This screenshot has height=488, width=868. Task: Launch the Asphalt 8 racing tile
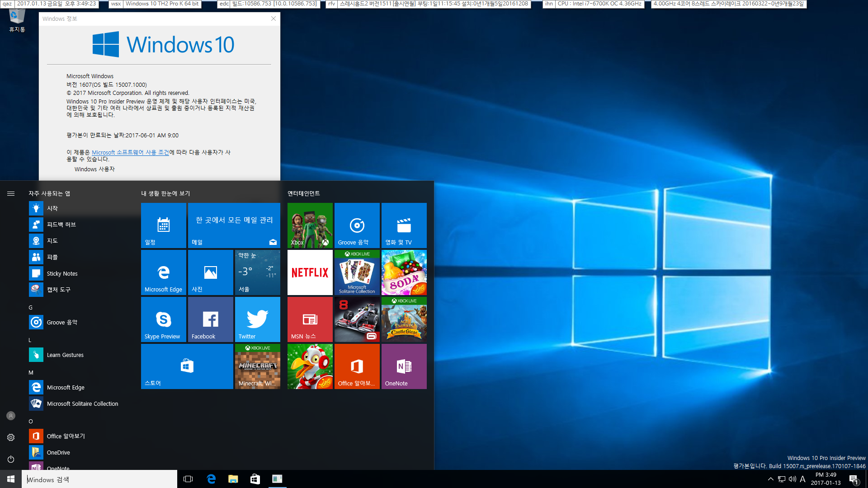(357, 319)
